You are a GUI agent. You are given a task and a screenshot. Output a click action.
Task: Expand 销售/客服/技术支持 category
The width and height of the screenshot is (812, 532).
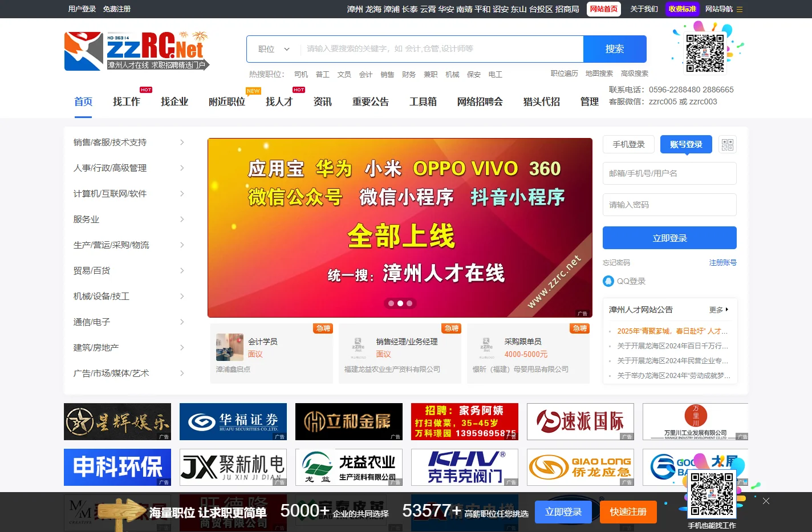pyautogui.click(x=129, y=142)
